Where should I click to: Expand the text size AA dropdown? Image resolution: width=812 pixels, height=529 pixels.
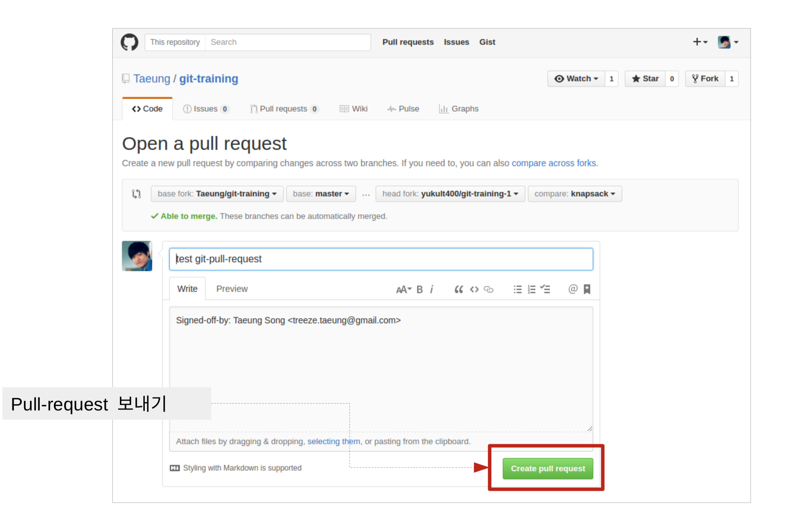[404, 289]
